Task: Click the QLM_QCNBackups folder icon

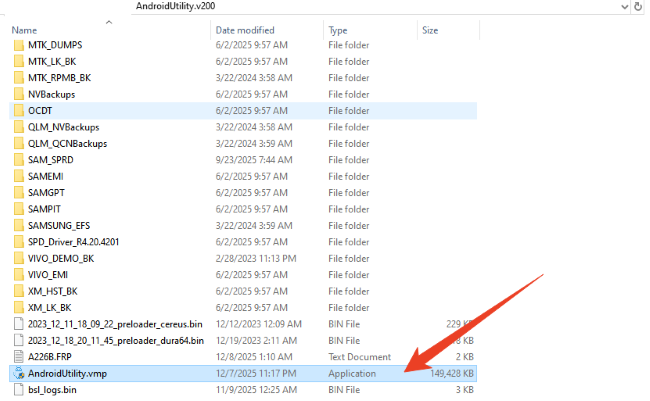Action: (x=19, y=143)
